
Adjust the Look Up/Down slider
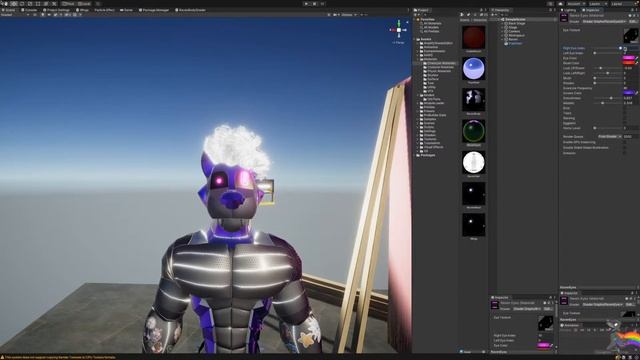click(608, 68)
